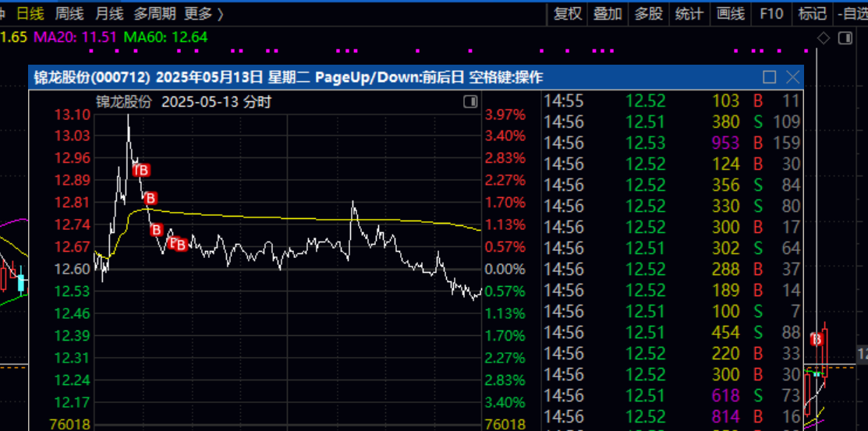868x431 pixels.
Task: Open the F10 company info page
Action: [x=771, y=14]
